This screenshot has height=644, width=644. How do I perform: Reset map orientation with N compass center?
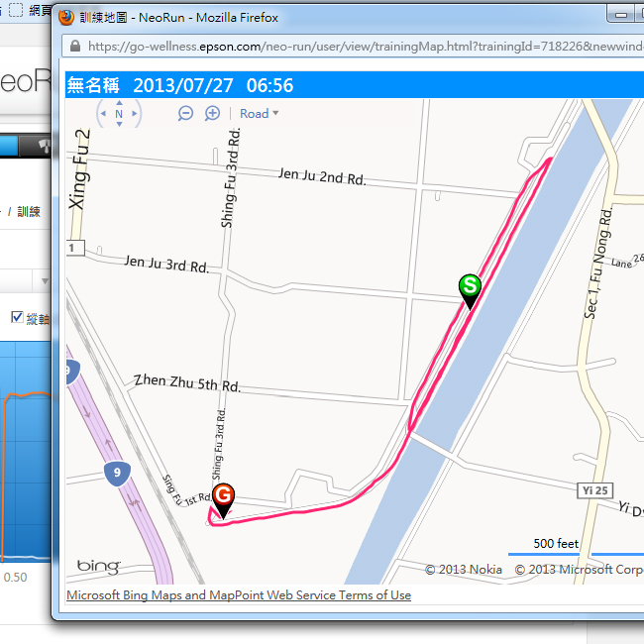tap(119, 114)
